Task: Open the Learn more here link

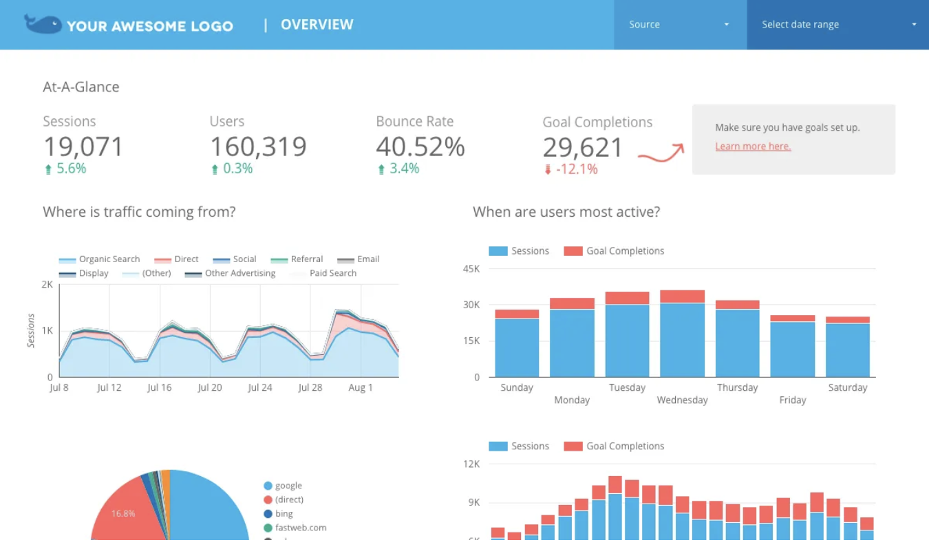Action: [753, 147]
